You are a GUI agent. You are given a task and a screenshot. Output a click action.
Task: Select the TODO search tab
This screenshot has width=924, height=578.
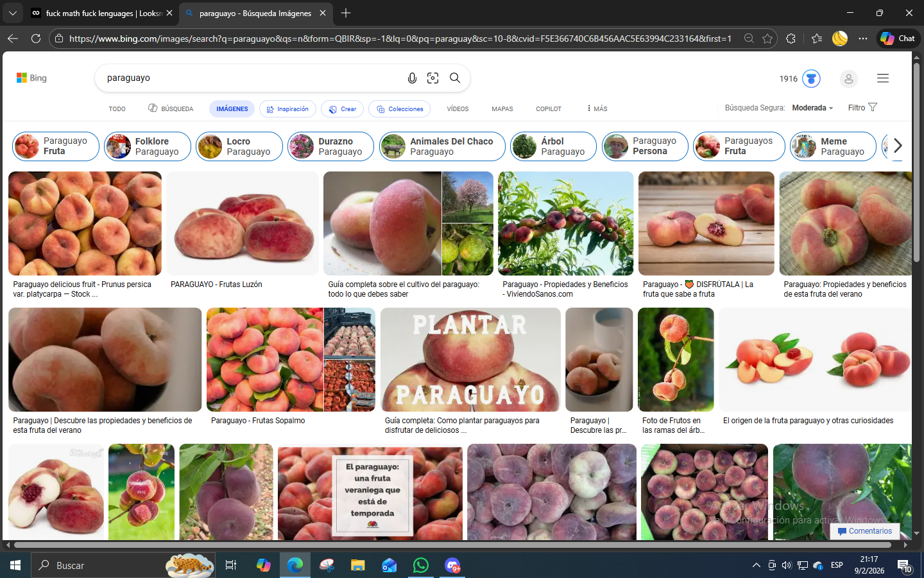[x=117, y=109]
